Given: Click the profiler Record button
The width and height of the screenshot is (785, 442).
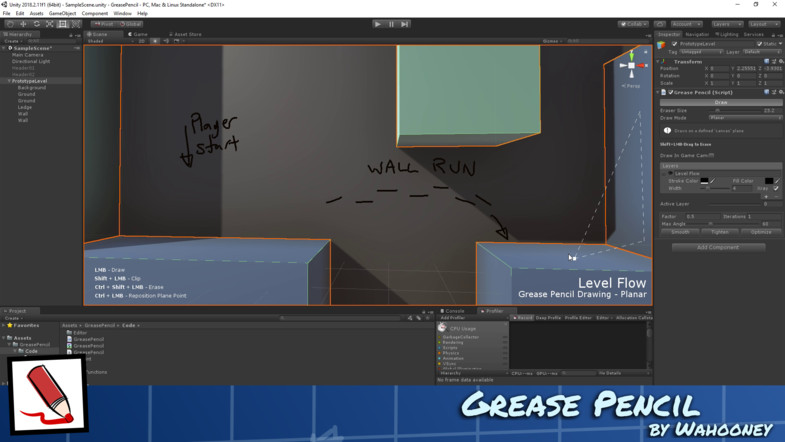Looking at the screenshot, I should point(523,318).
